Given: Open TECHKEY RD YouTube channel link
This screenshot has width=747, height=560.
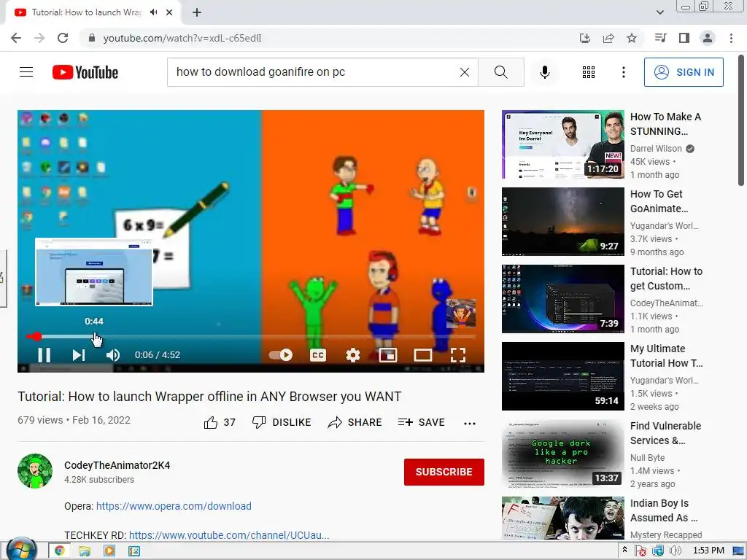Looking at the screenshot, I should [229, 535].
